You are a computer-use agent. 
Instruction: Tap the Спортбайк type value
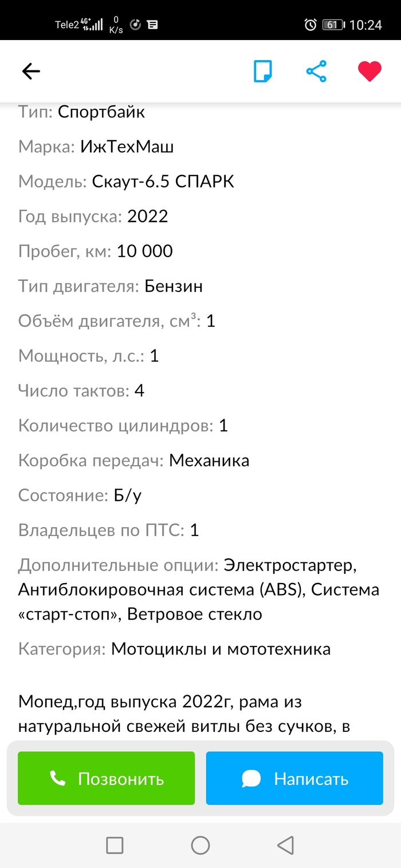pos(101,112)
